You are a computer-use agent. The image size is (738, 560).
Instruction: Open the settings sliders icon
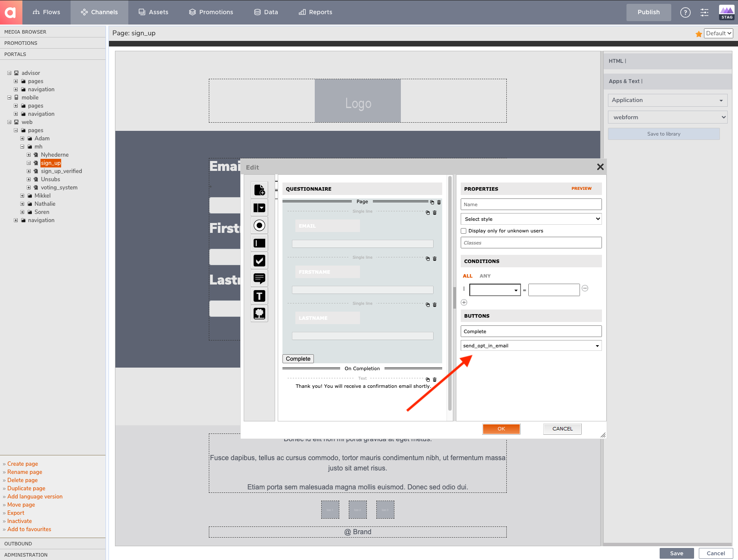coord(704,12)
